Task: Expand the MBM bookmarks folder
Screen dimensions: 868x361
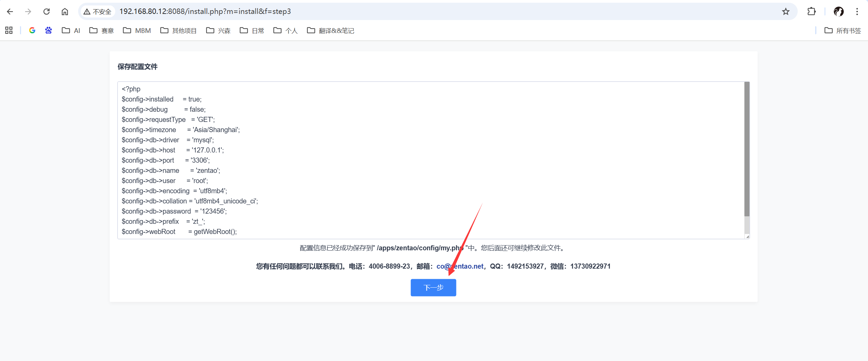Action: [x=137, y=31]
